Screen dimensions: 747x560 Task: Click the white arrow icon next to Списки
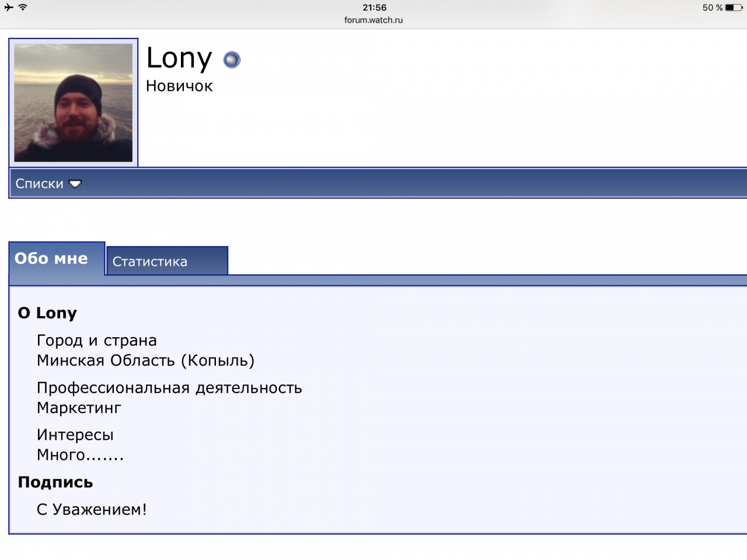click(x=75, y=184)
